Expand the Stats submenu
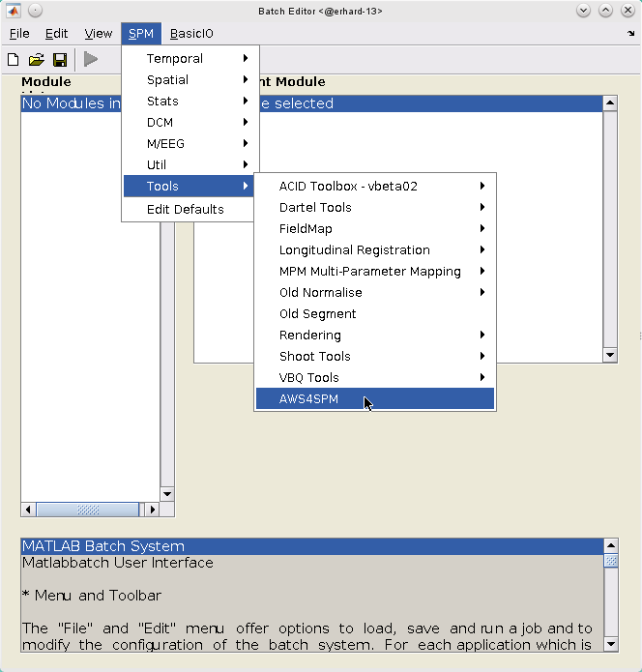642x672 pixels. pyautogui.click(x=191, y=102)
